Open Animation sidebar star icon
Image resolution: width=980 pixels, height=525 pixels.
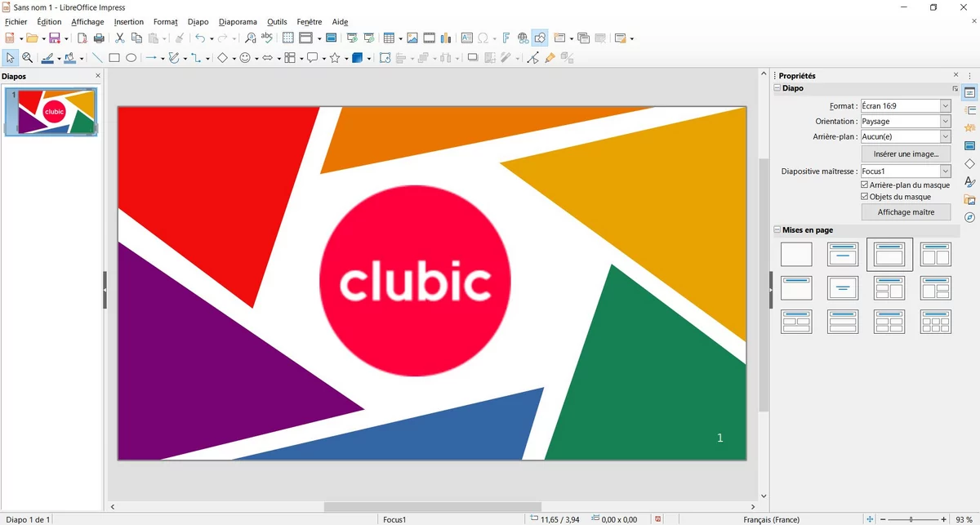(x=969, y=128)
